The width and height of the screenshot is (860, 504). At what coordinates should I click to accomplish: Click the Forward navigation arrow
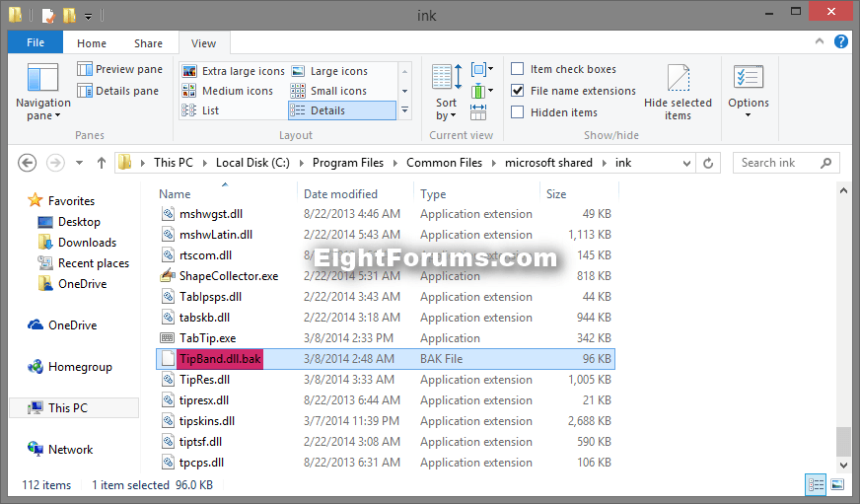55,163
